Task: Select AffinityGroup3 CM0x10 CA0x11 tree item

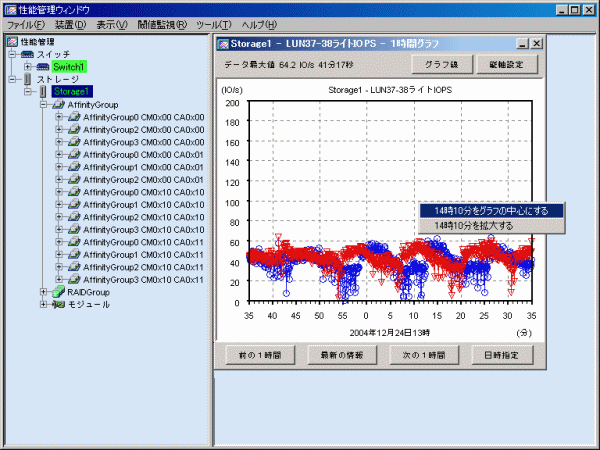Action: click(x=143, y=279)
